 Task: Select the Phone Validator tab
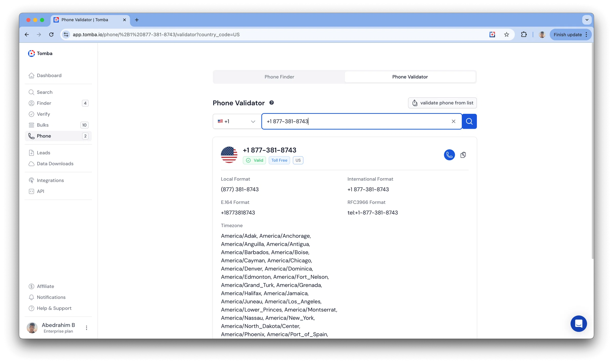coord(410,77)
